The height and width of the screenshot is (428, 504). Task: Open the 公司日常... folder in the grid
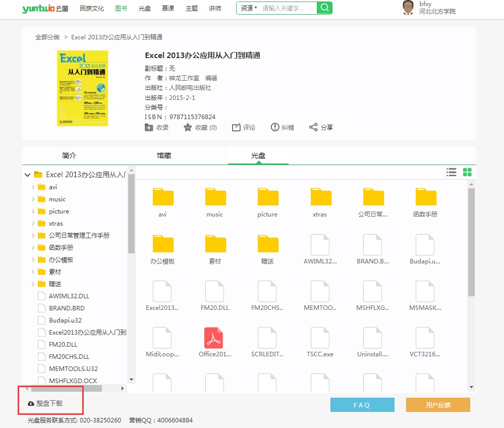pos(373,196)
